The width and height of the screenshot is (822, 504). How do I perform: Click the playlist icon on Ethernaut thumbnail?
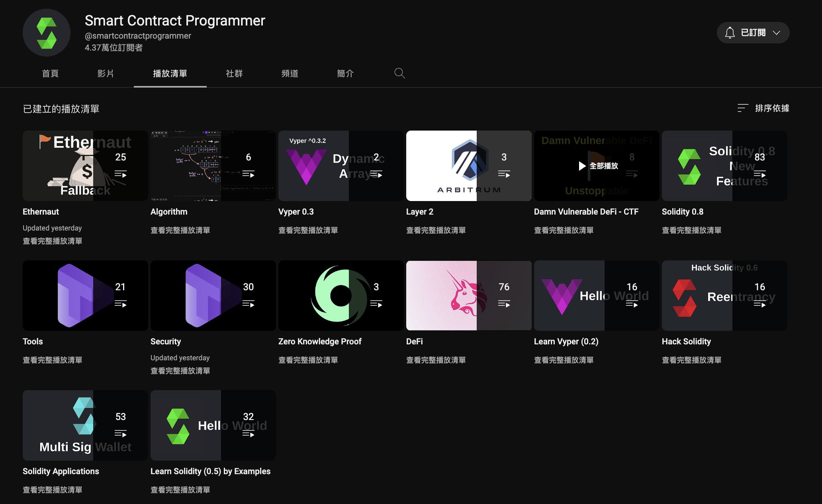coord(120,174)
